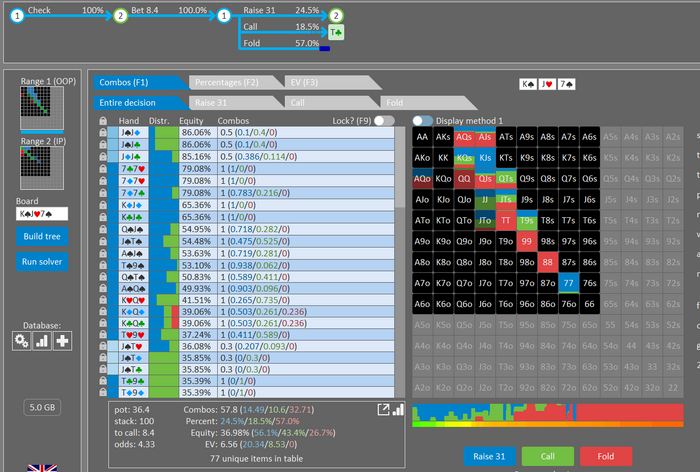This screenshot has height=472, width=700.
Task: Toggle lock on the J♠T♥ row
Action: (x=103, y=346)
